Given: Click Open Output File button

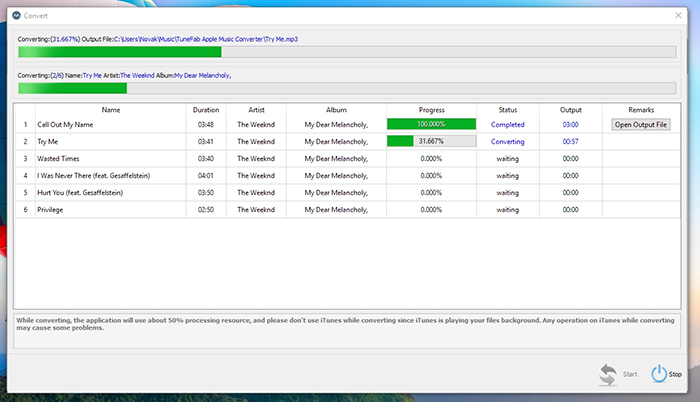Looking at the screenshot, I should [x=641, y=125].
